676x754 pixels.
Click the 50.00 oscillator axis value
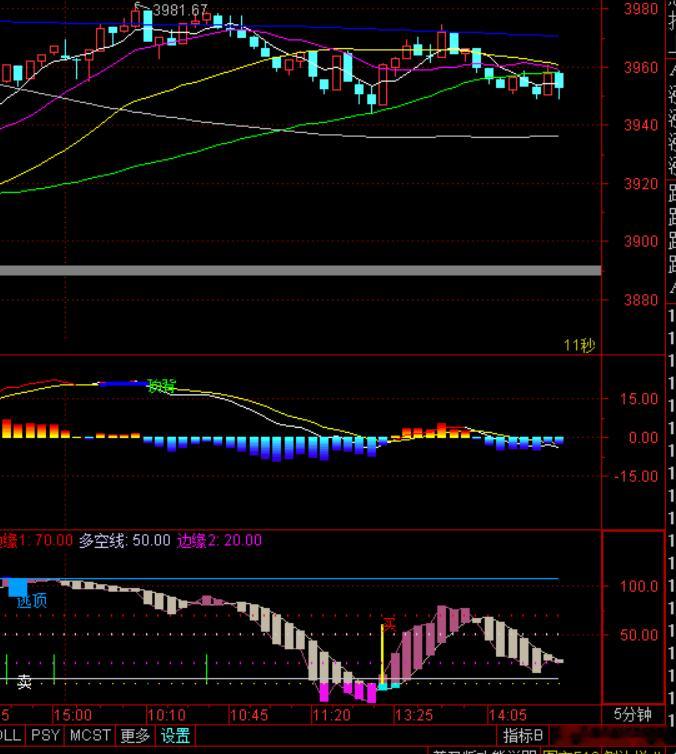(638, 635)
